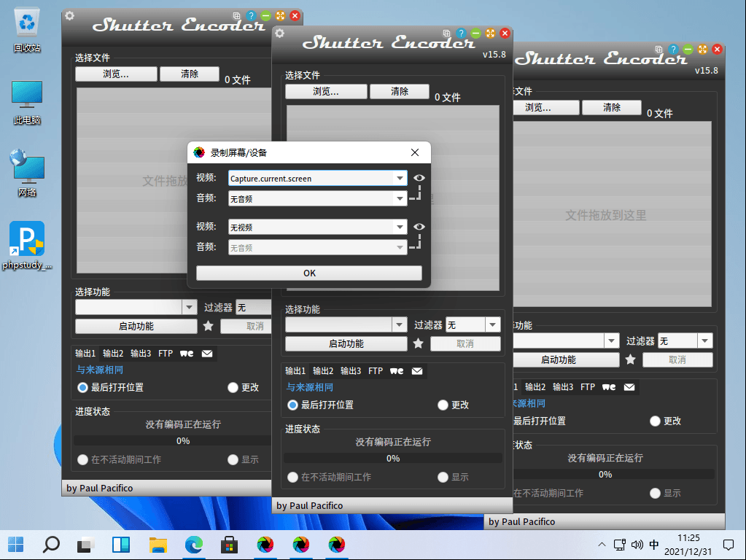Expand 无视频 video dropdown in dialog
The width and height of the screenshot is (746, 560).
400,227
